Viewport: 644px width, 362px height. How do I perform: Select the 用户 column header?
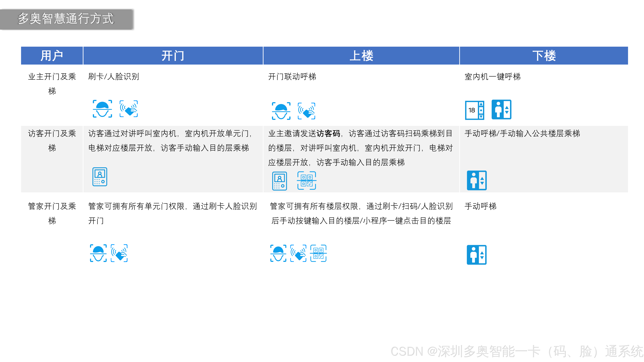pyautogui.click(x=52, y=56)
